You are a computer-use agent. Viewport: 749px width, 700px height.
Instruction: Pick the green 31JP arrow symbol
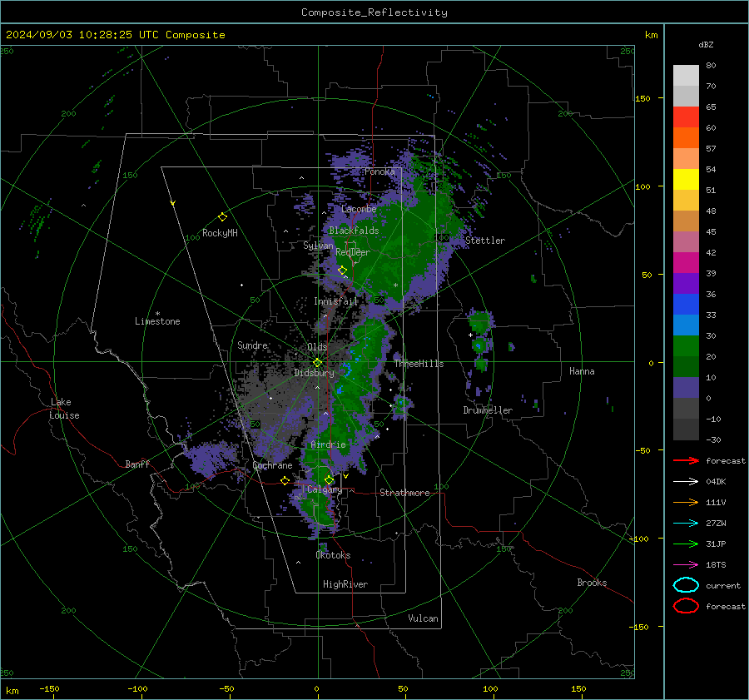686,544
